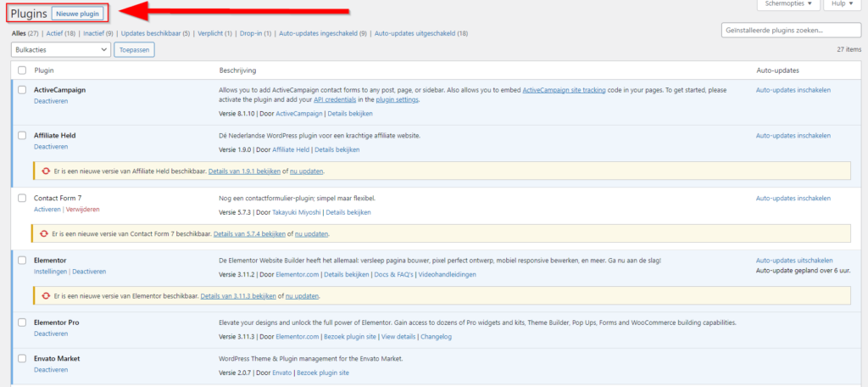This screenshot has width=868, height=387.
Task: Filter plugins by Actief
Action: (59, 34)
